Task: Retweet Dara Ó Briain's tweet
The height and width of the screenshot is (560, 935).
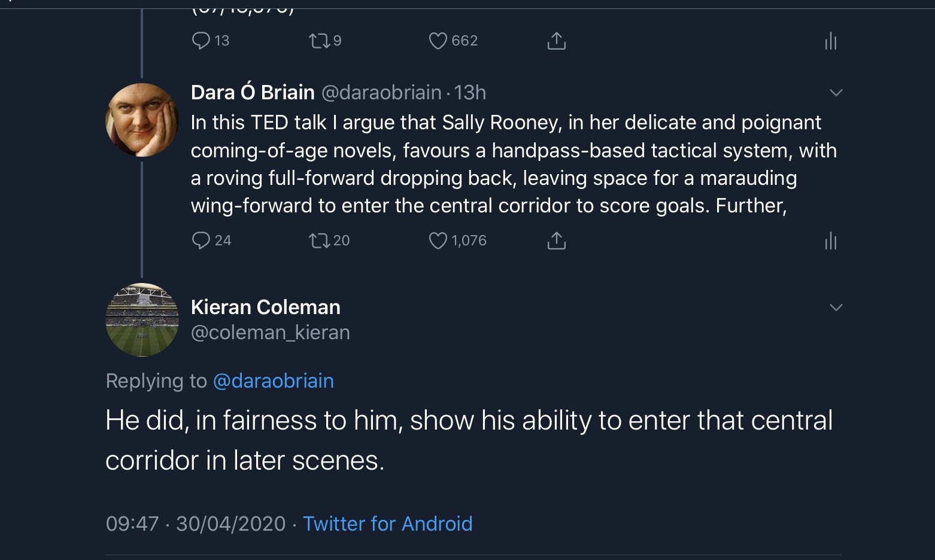Action: pyautogui.click(x=318, y=241)
